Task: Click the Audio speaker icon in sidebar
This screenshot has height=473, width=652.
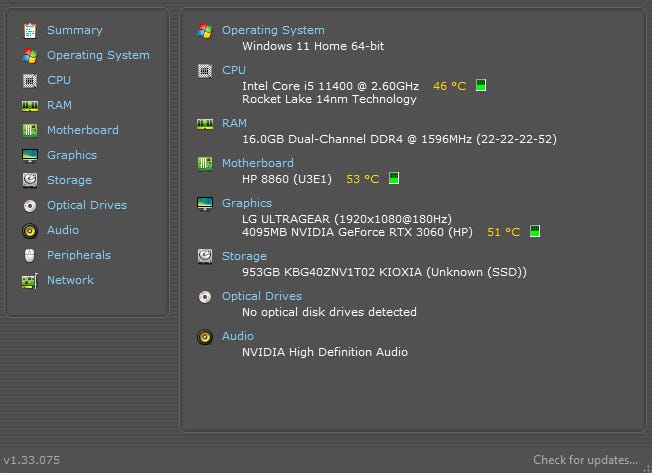Action: 30,230
